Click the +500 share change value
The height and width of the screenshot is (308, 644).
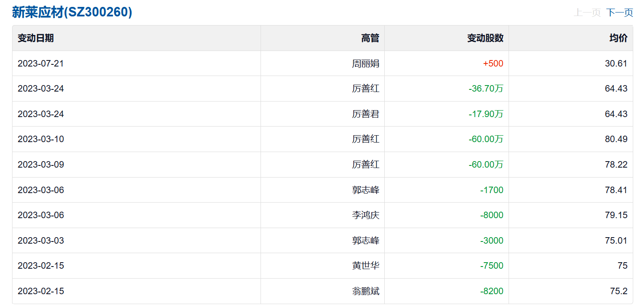tap(493, 64)
